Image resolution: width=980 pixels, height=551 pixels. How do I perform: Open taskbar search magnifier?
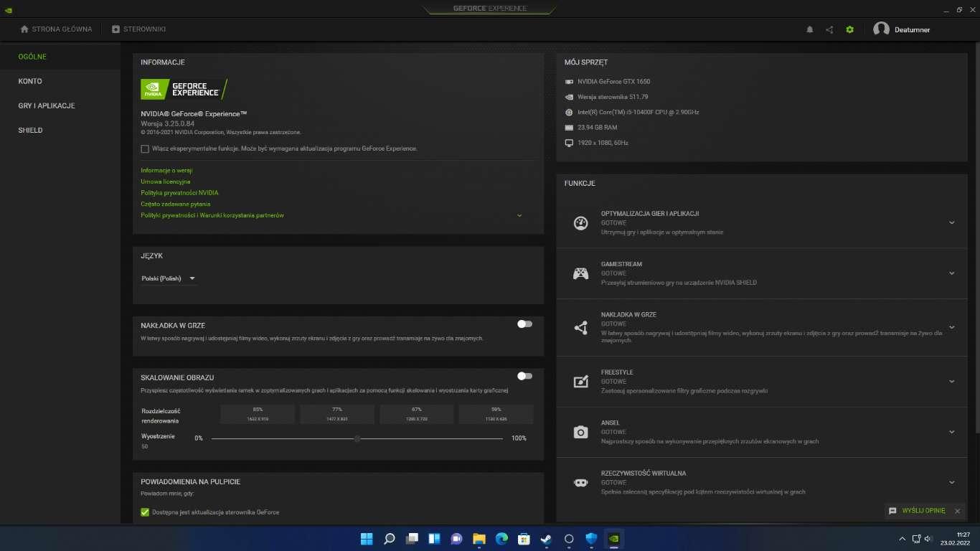[389, 538]
